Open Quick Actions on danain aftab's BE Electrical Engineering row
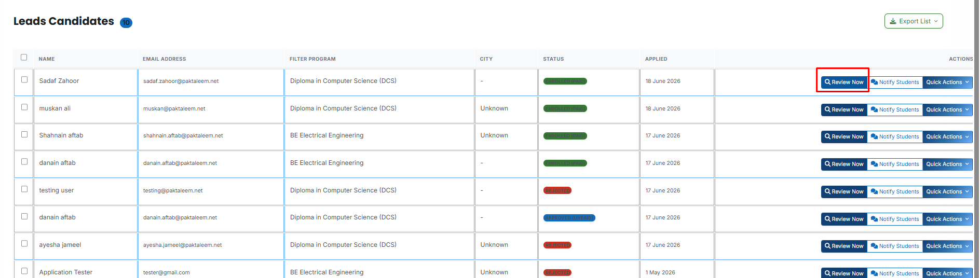The width and height of the screenshot is (980, 278). [948, 164]
